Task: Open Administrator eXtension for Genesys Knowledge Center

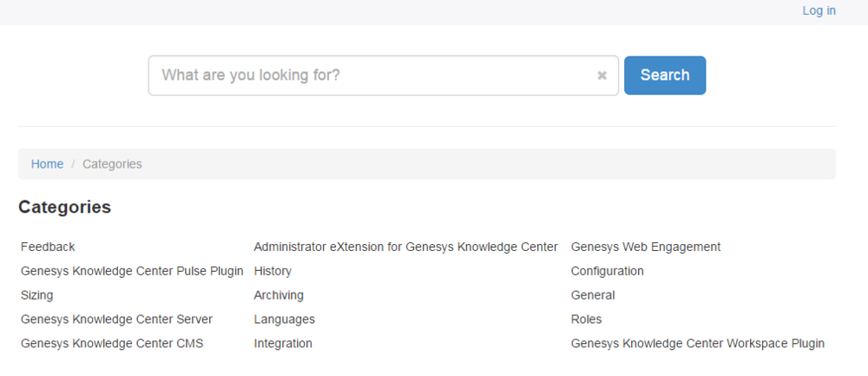Action: tap(405, 247)
